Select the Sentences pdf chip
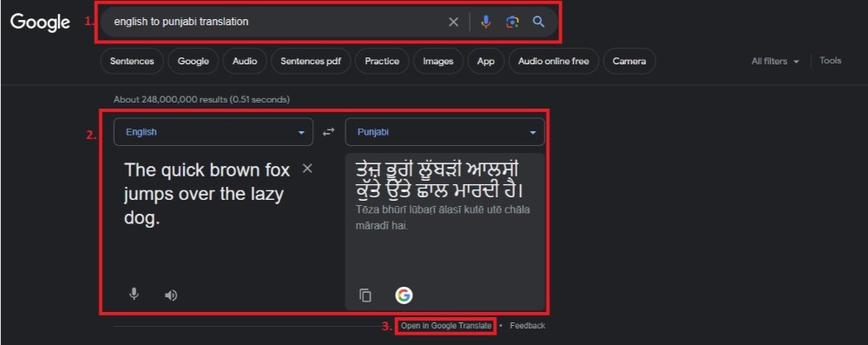The height and width of the screenshot is (345, 868). [311, 61]
